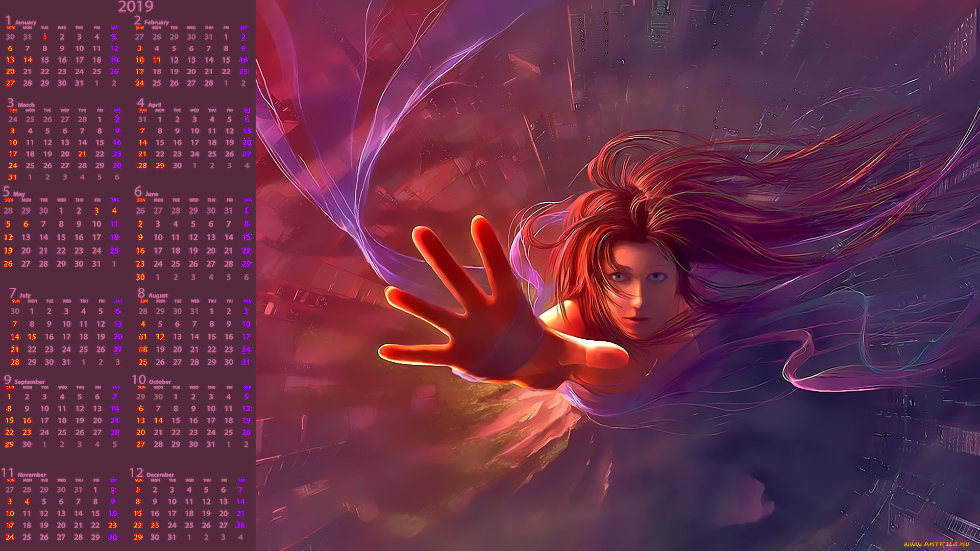The height and width of the screenshot is (551, 980).
Task: Click the November month label
Action: click(x=32, y=475)
